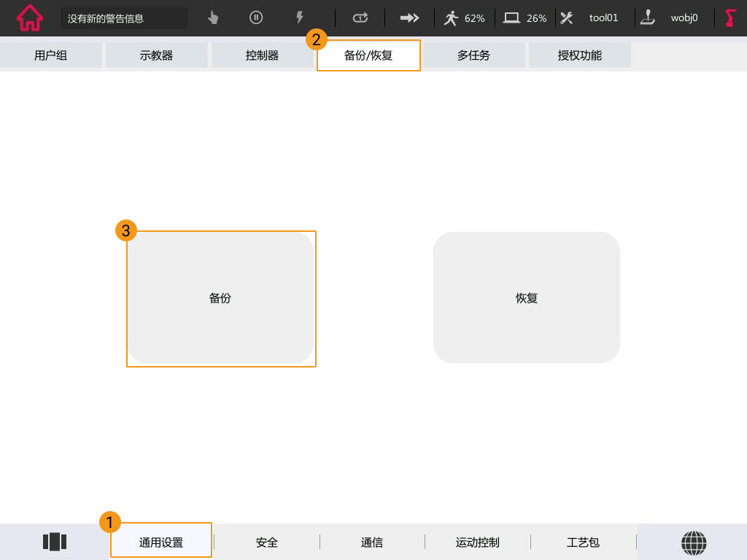
Task: Click the lightning bolt power icon
Action: click(x=299, y=18)
